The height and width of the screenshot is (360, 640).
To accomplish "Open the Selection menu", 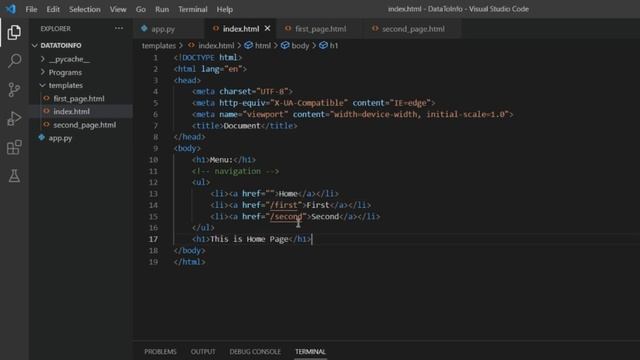I will click(84, 9).
